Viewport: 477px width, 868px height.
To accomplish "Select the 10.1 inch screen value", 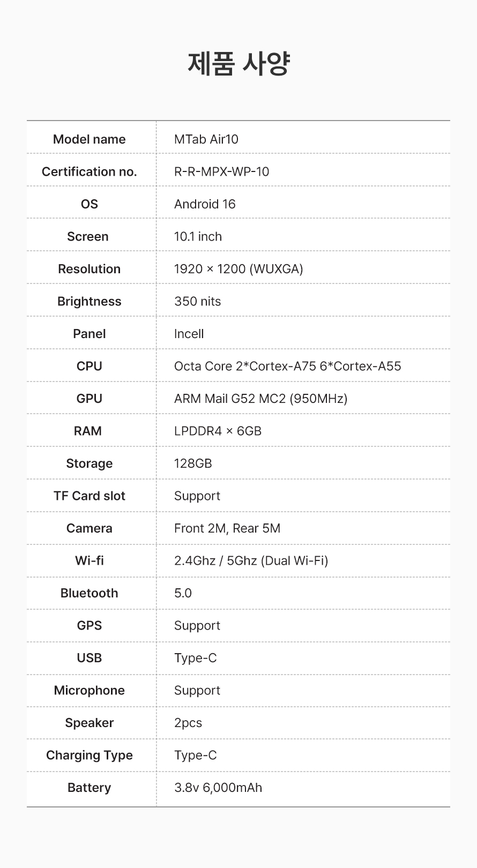I will tap(198, 236).
